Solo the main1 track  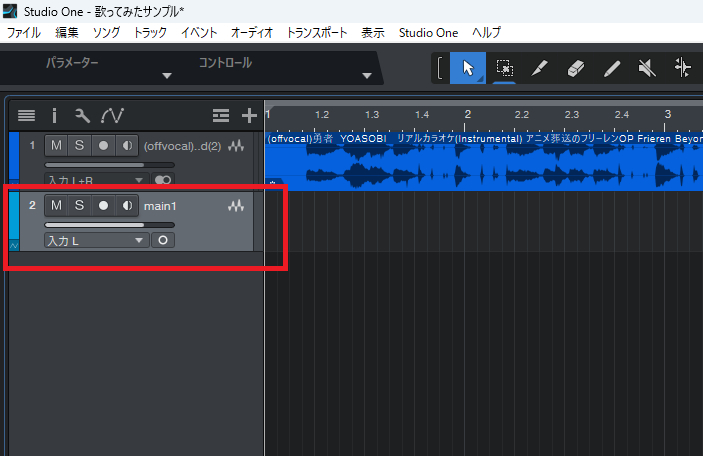(79, 205)
